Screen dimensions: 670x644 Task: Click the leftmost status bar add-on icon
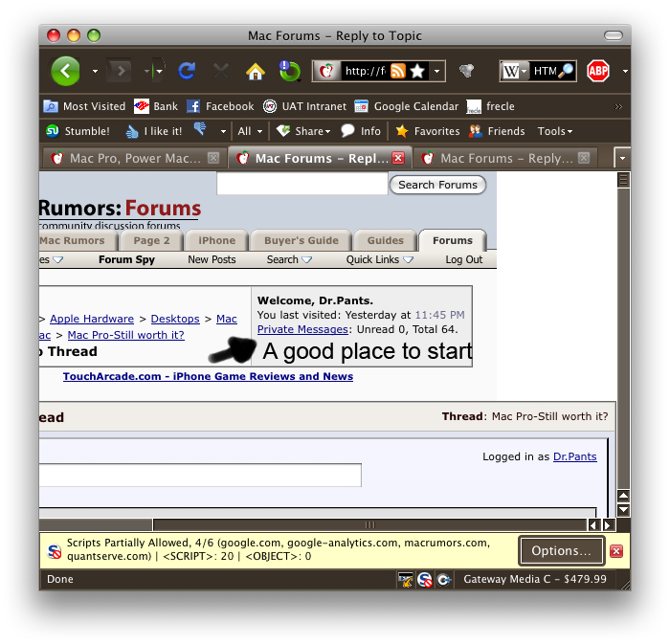[x=406, y=580]
